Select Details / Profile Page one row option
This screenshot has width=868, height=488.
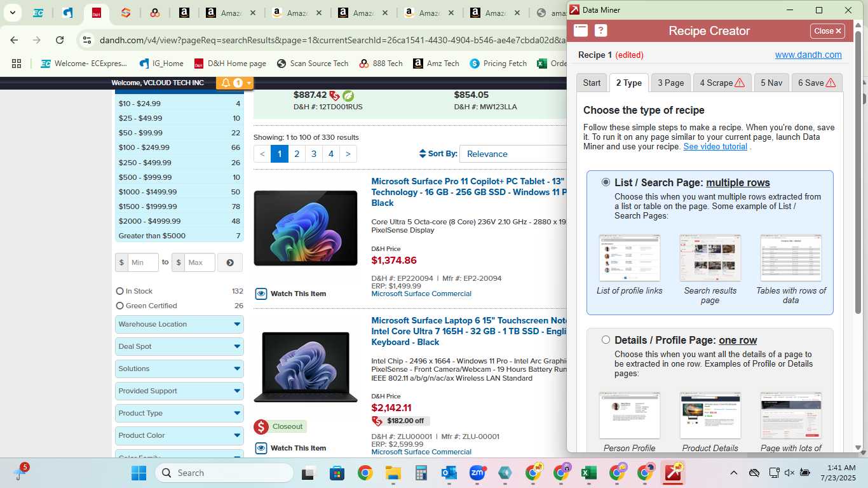coord(606,340)
